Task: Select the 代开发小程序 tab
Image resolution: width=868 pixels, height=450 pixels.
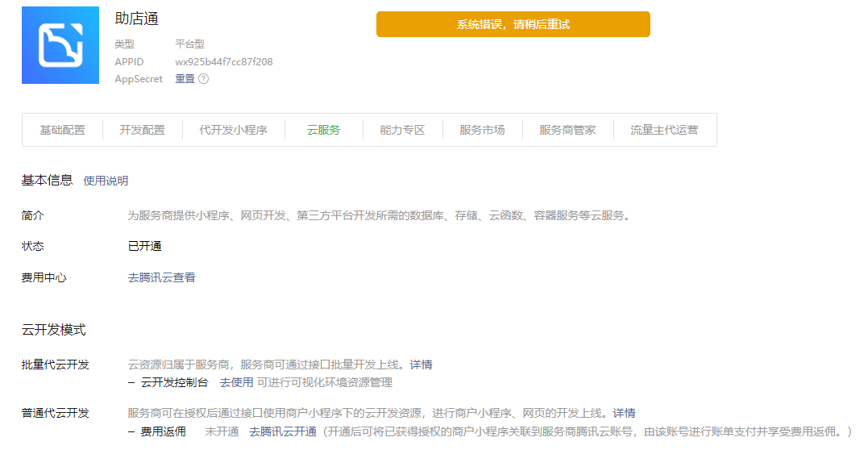Action: pos(233,130)
